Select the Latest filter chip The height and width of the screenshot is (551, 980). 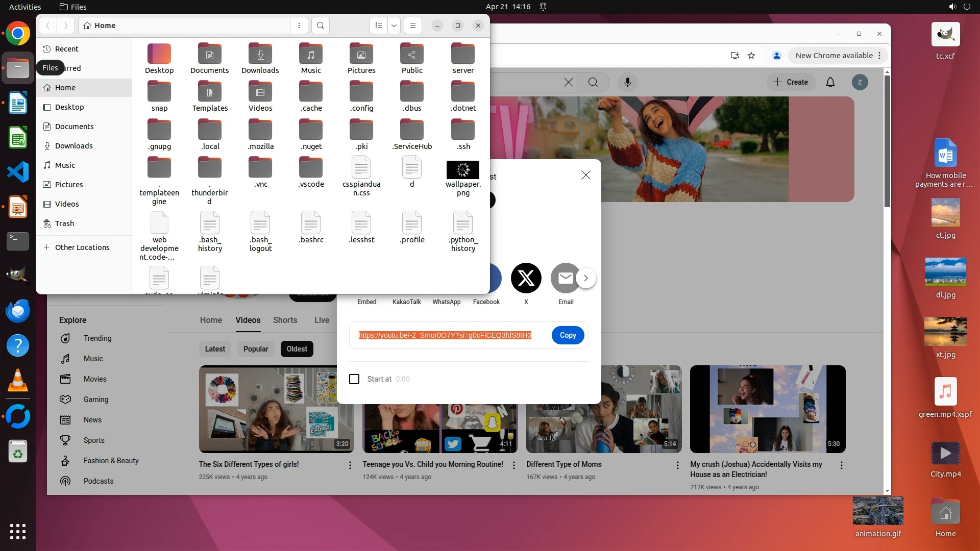pos(215,349)
